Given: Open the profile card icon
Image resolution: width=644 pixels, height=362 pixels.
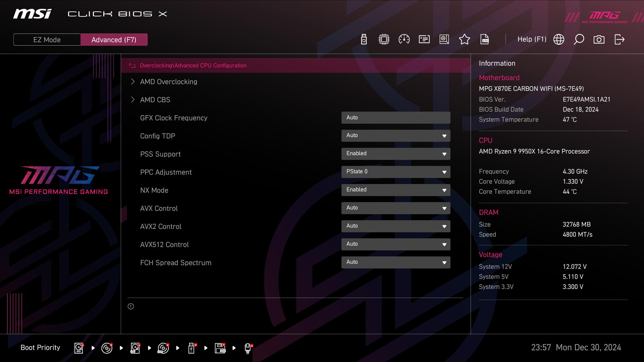Looking at the screenshot, I should [x=424, y=40].
